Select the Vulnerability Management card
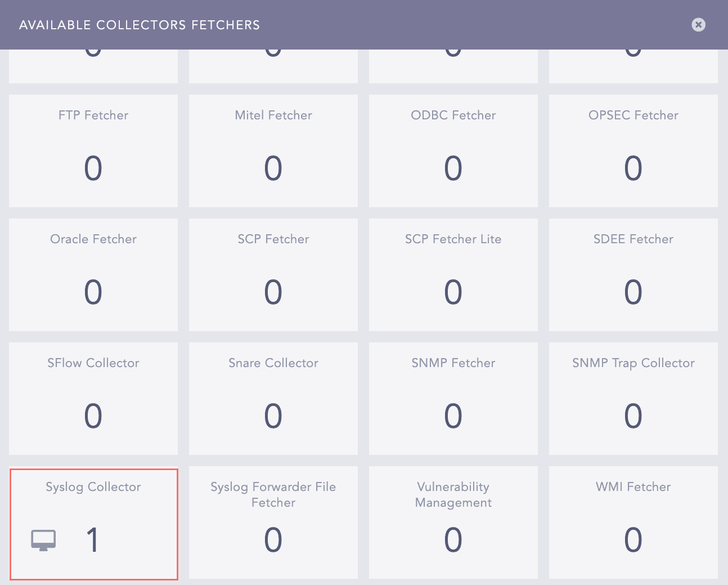 [453, 522]
